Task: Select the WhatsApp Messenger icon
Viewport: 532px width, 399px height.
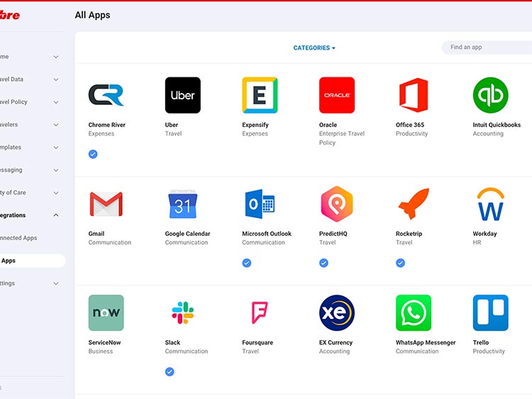Action: (413, 313)
